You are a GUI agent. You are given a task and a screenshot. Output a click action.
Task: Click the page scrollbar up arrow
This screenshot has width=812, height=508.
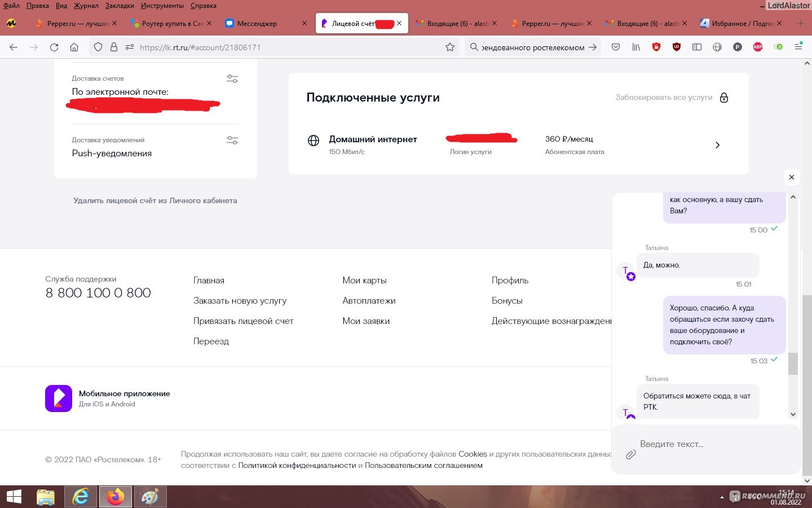point(807,63)
